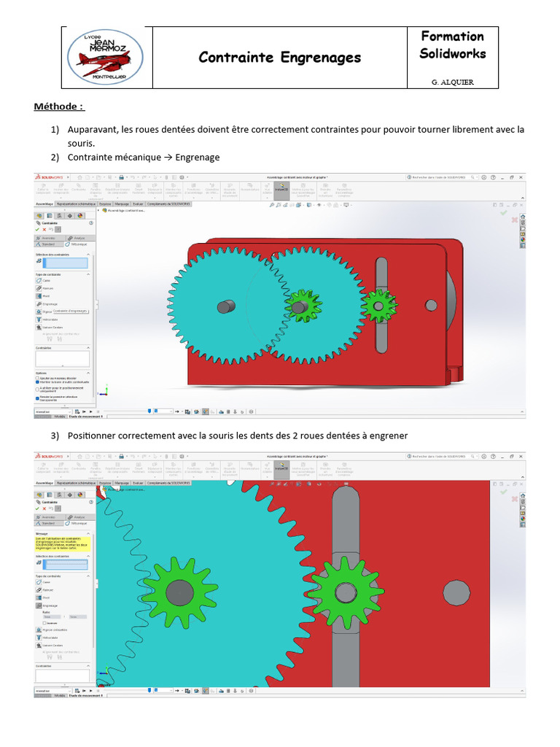Expand assembly tree flyout arrow in upper viewport
The image size is (560, 747).
(98, 210)
